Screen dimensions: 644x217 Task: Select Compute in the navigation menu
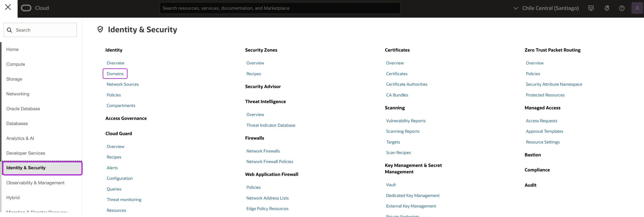pos(16,64)
